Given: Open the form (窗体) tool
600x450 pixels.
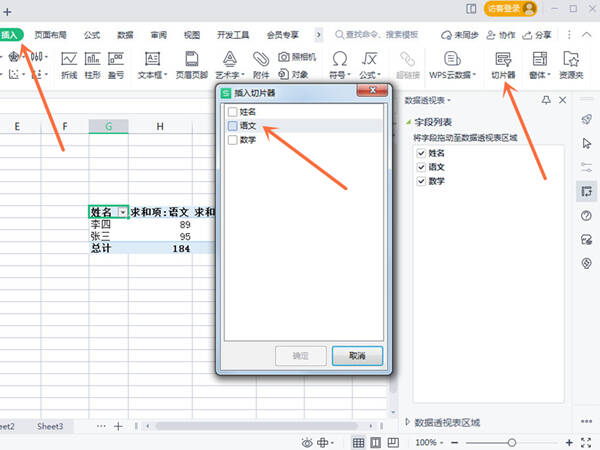Looking at the screenshot, I should pyautogui.click(x=540, y=65).
